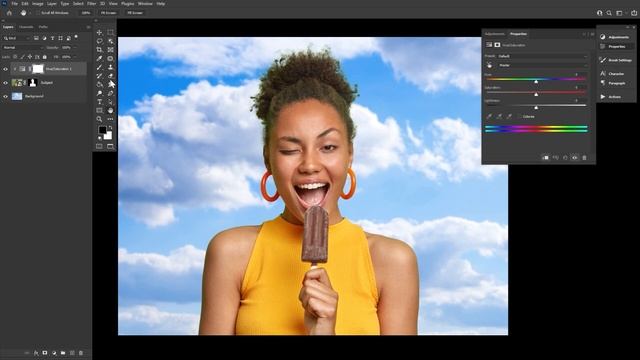Click reset to adjustment defaults icon
This screenshot has width=640, height=360.
565,158
